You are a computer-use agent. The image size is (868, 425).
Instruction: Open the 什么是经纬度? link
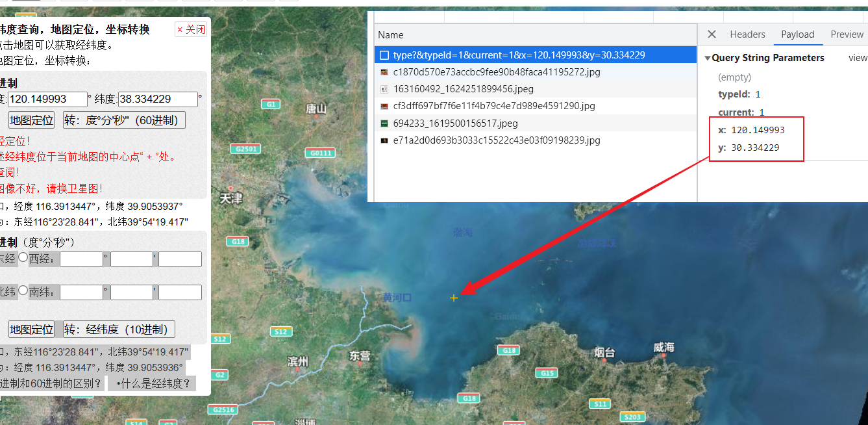pyautogui.click(x=153, y=383)
